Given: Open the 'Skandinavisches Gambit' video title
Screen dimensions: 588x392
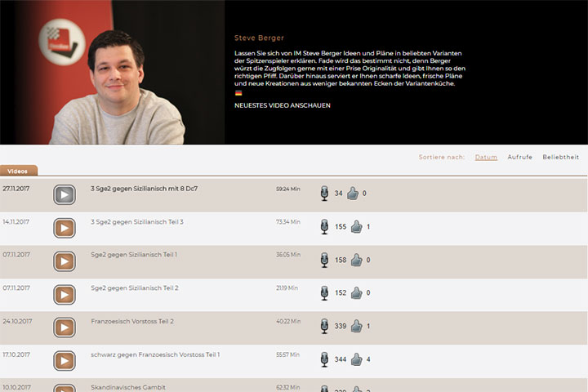Looking at the screenshot, I should (x=127, y=387).
